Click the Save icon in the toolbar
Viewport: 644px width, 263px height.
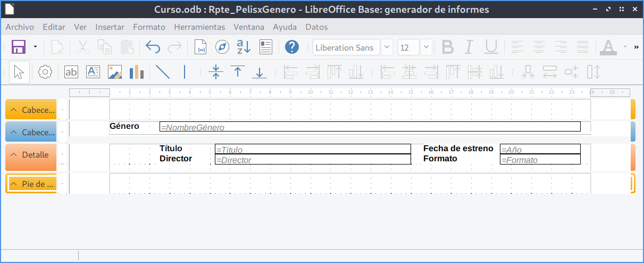[19, 47]
